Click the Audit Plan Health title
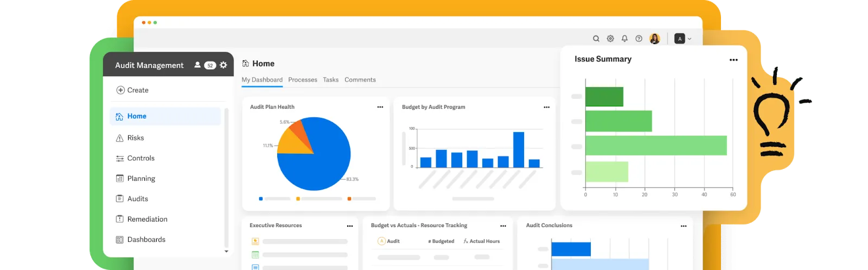This screenshot has width=868, height=270. click(x=272, y=107)
